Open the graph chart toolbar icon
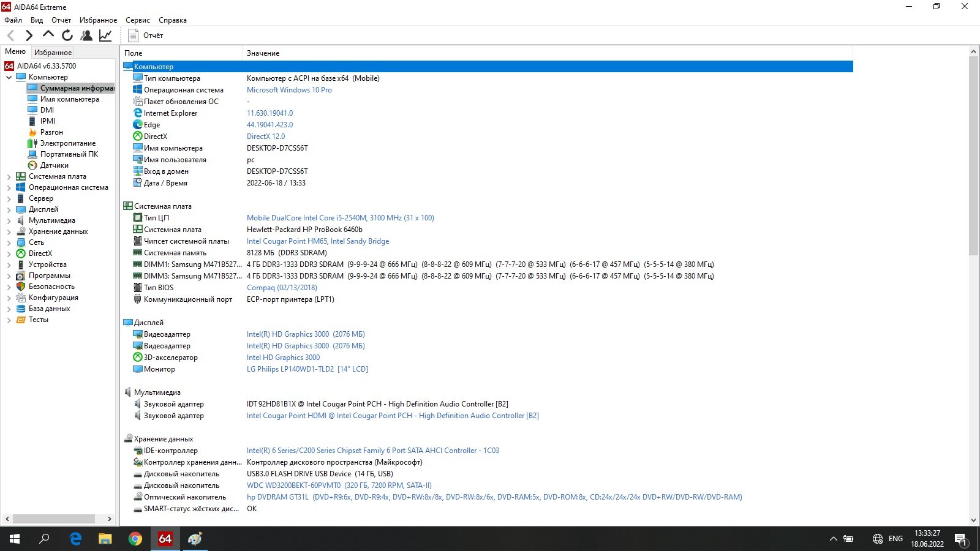Screen dimensions: 980x551 [105, 36]
